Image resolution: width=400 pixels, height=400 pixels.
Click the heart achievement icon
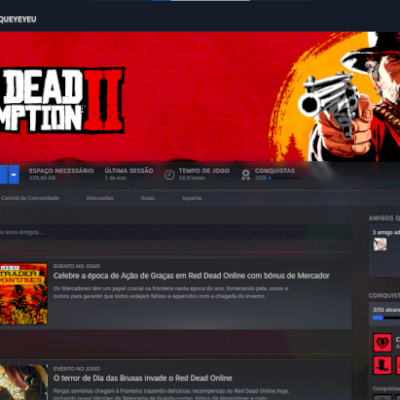(x=382, y=343)
